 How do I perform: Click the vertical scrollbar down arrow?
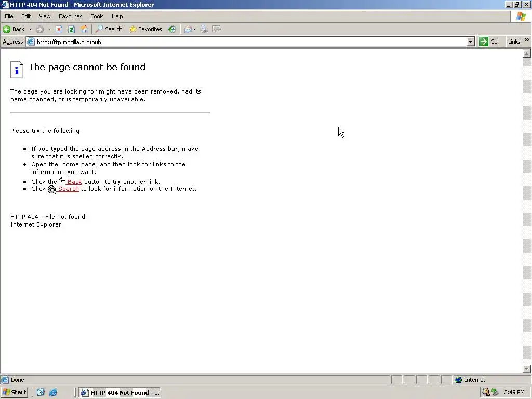coord(527,368)
